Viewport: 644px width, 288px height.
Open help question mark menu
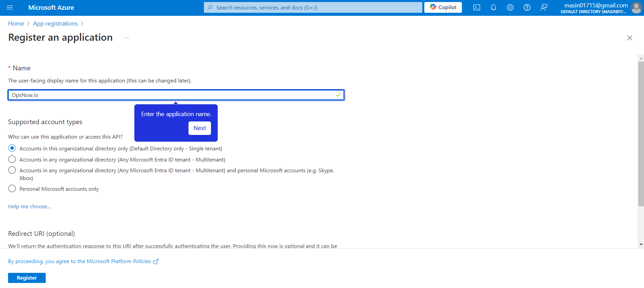[527, 7]
